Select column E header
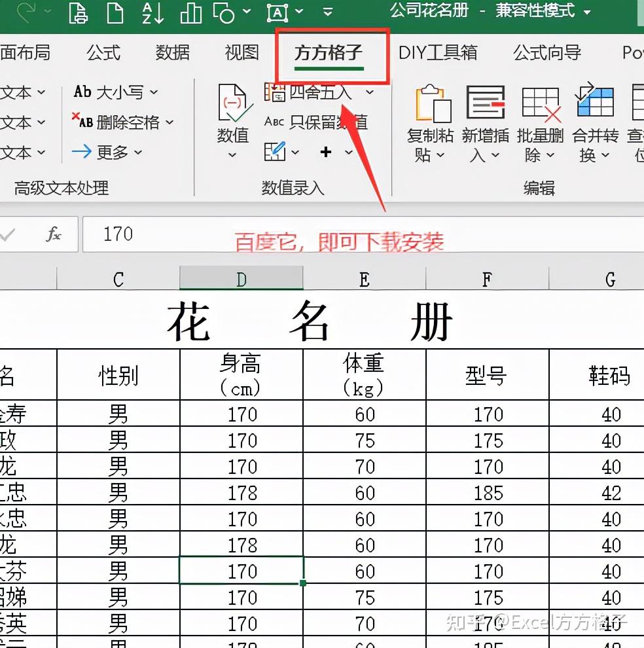644x648 pixels. tap(364, 279)
